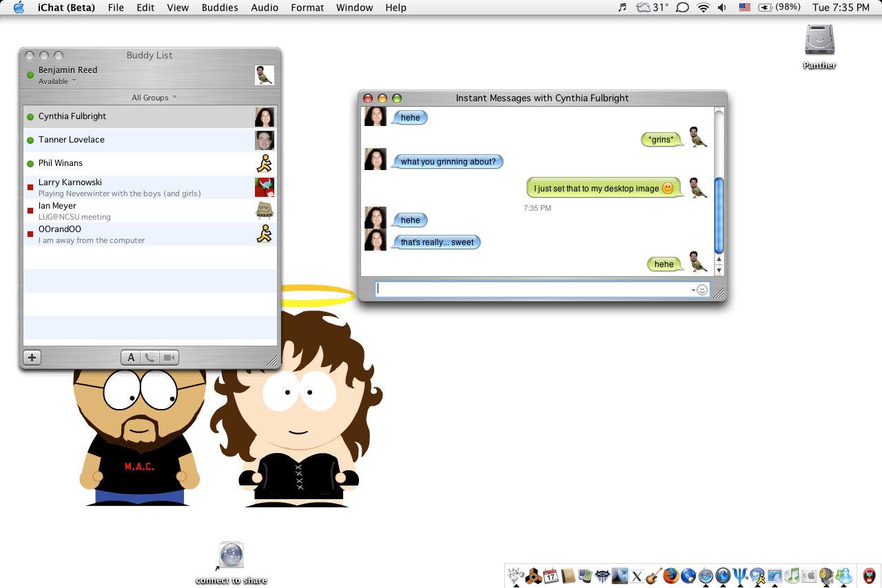
Task: Open smiley picker in message field
Action: (702, 290)
